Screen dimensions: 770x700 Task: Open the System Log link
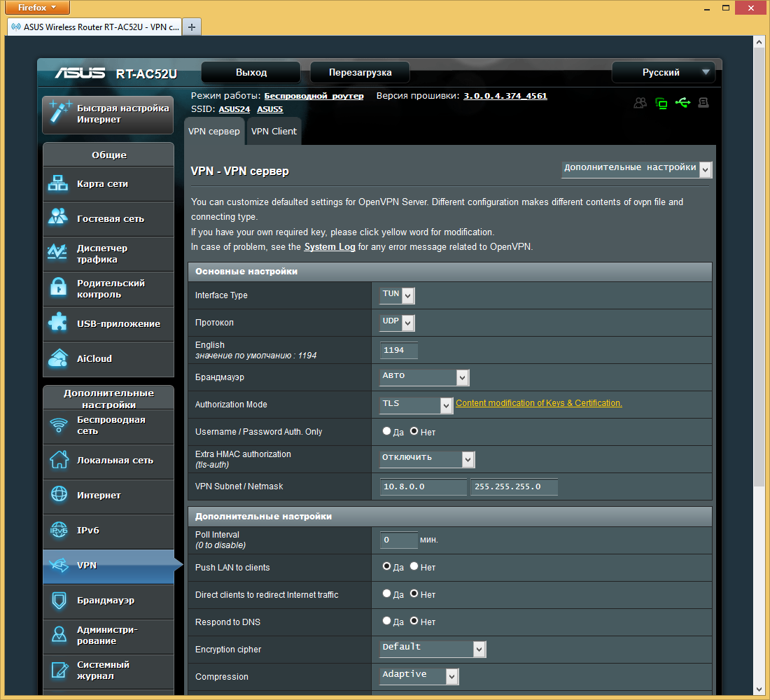click(330, 246)
